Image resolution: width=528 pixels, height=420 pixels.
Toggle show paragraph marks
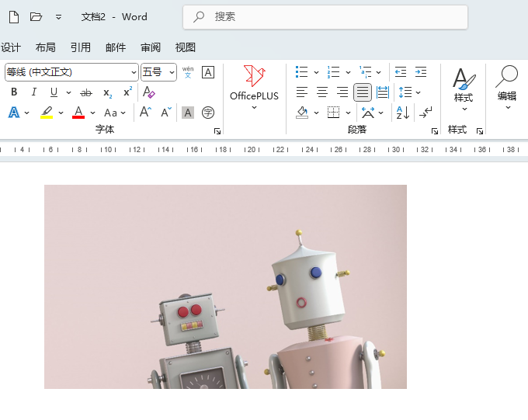coord(426,113)
